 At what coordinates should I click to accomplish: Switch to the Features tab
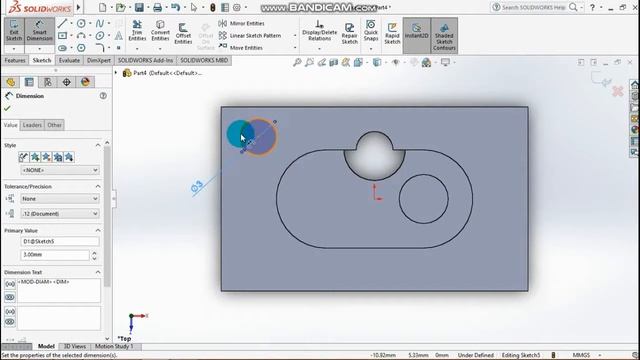pyautogui.click(x=15, y=60)
